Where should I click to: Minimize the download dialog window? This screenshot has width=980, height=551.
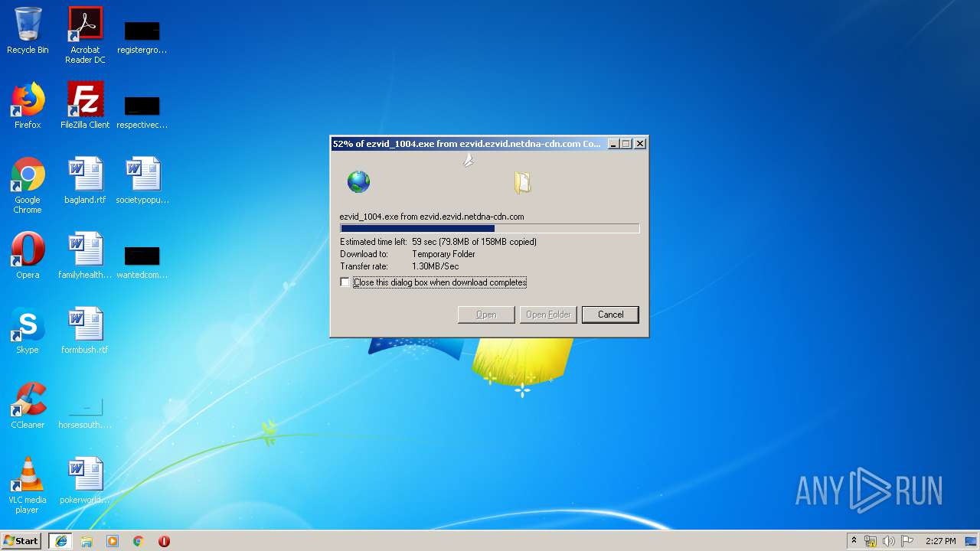coord(612,144)
